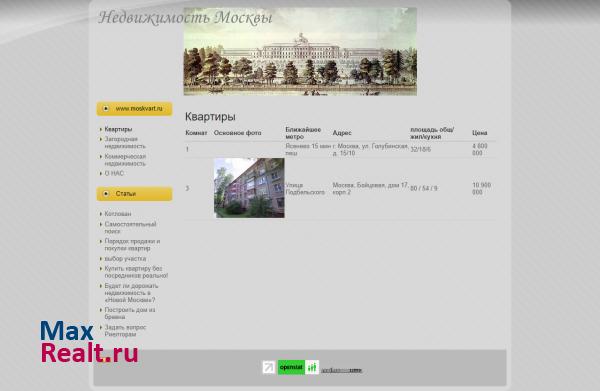
Task: Select the Байкальская, дом 17, корп 2 address cell
Action: 370,189
